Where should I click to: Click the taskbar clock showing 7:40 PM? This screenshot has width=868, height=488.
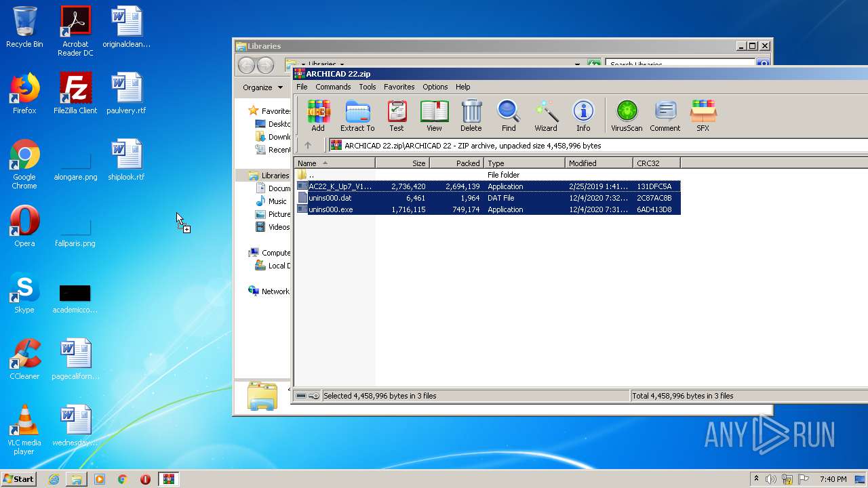tap(833, 479)
